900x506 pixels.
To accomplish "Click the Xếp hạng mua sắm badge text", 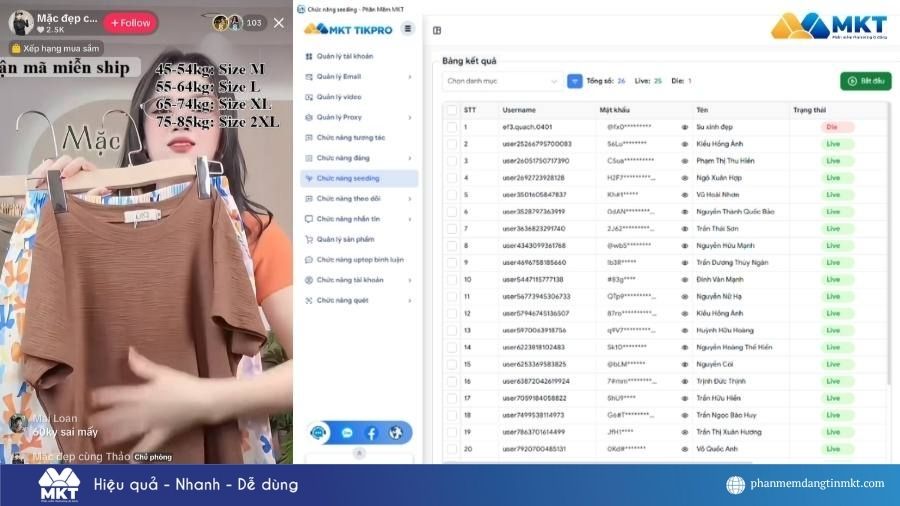I will click(61, 49).
